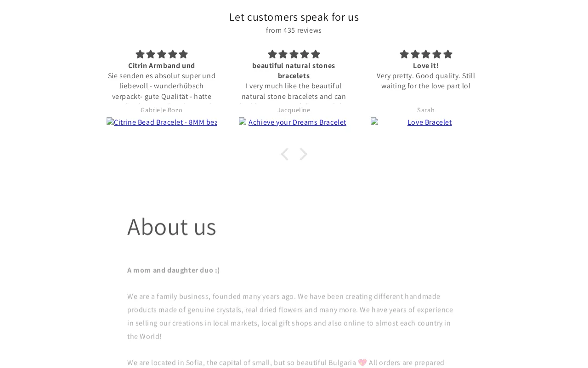Click reviewer name Jacqueline
The image size is (588, 368).
294,110
